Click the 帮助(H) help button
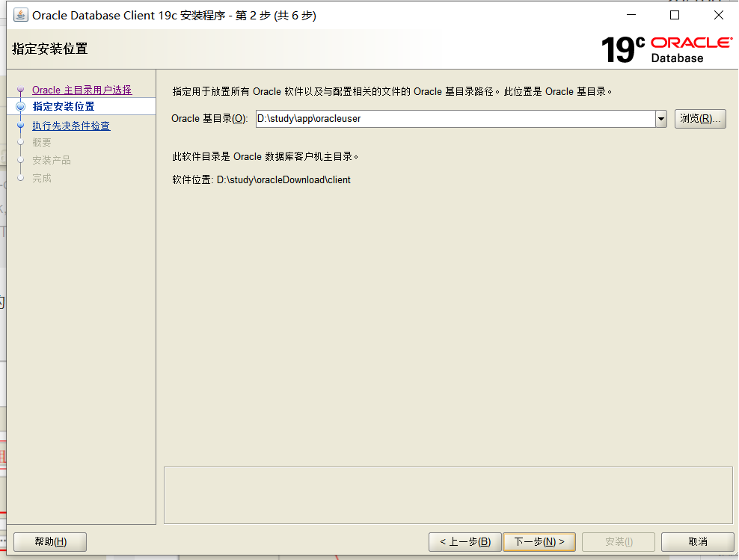The height and width of the screenshot is (560, 739). (x=49, y=541)
